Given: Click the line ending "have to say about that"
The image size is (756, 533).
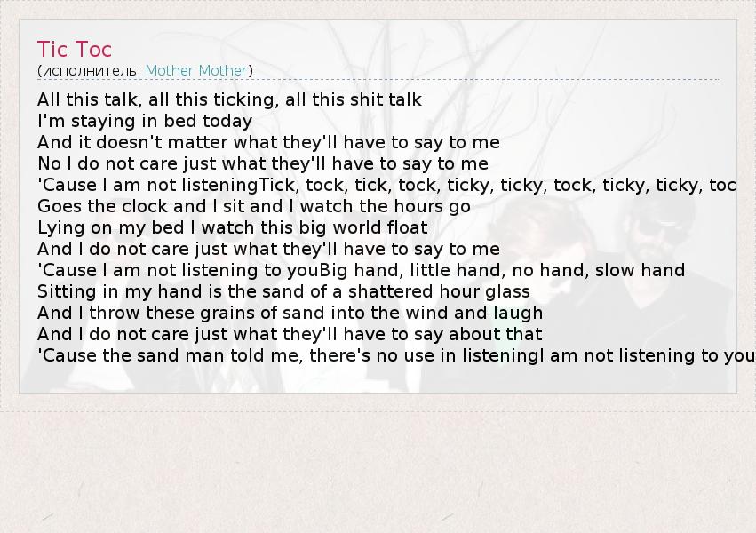Looking at the screenshot, I should pyautogui.click(x=290, y=334).
